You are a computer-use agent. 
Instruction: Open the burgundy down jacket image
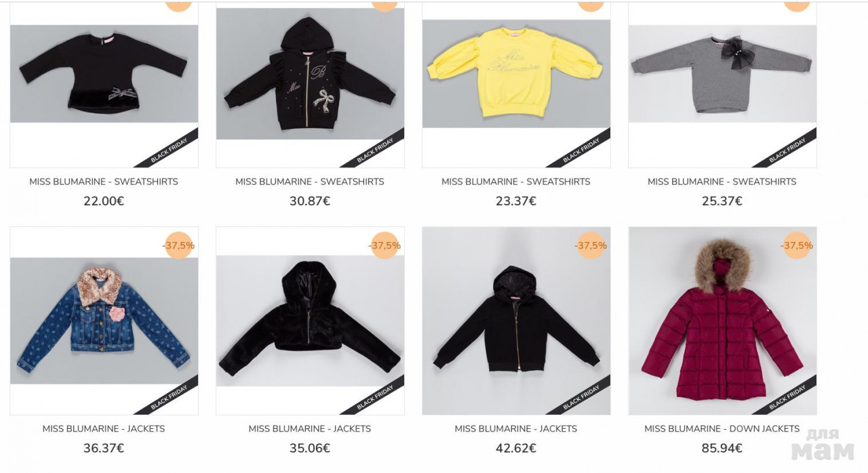[x=722, y=321]
